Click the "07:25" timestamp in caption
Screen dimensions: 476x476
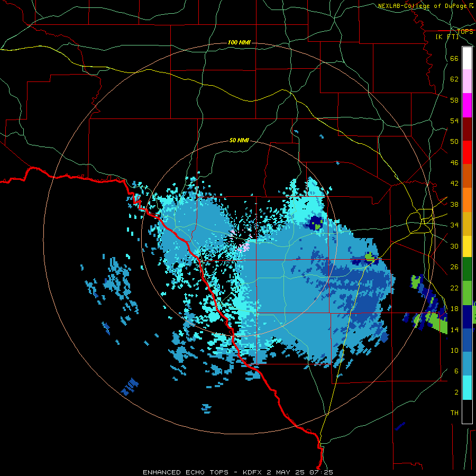[x=321, y=472]
